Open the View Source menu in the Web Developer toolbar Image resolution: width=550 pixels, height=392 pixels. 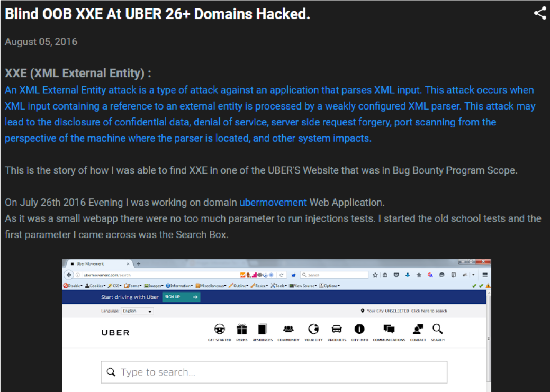pos(303,286)
